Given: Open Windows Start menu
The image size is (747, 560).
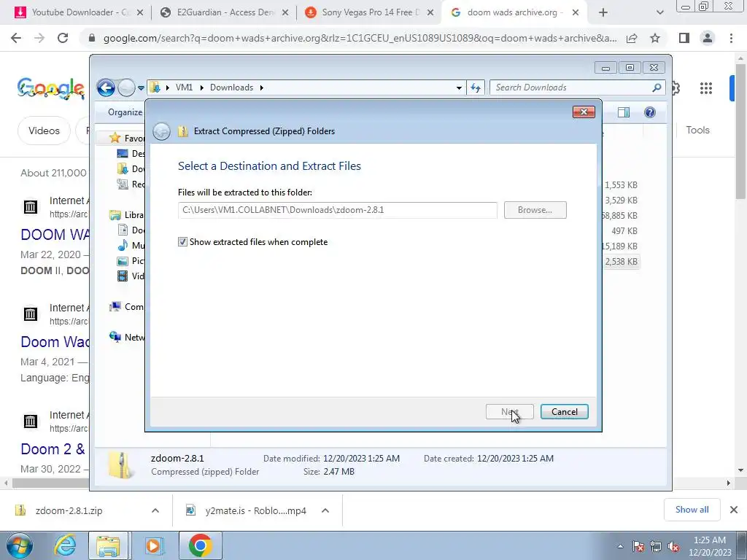Looking at the screenshot, I should (x=20, y=545).
